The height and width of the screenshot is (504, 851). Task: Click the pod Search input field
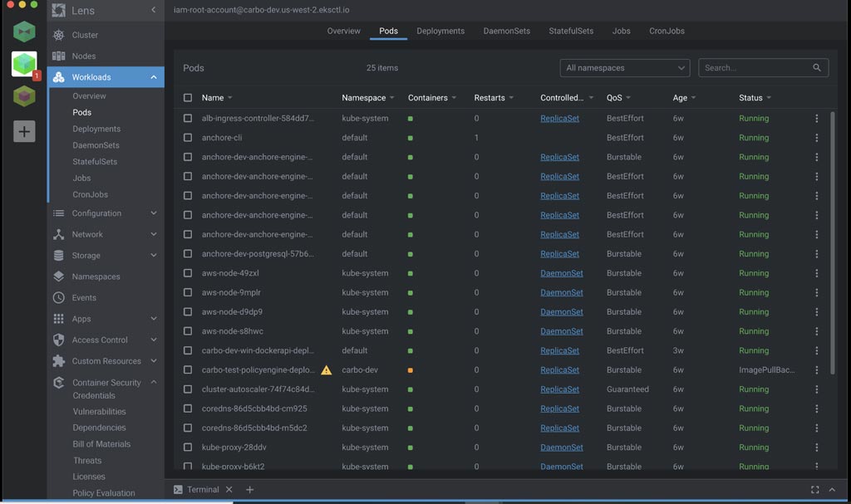[764, 68]
